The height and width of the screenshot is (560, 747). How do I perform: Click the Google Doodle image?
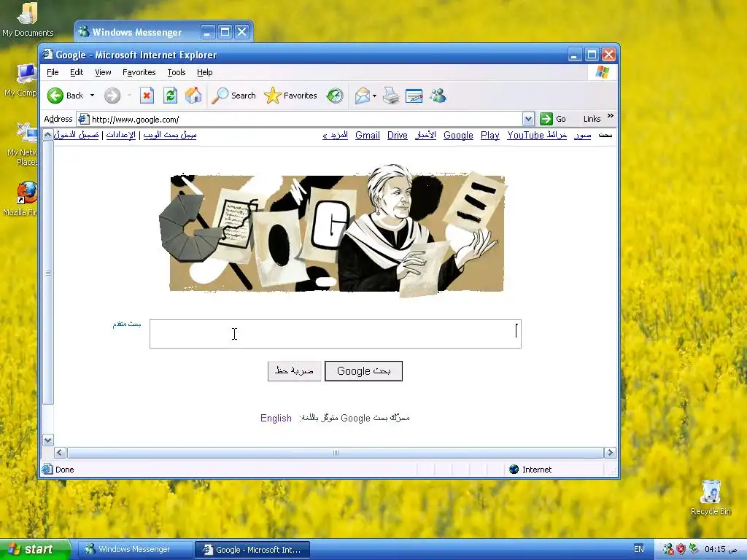332,231
